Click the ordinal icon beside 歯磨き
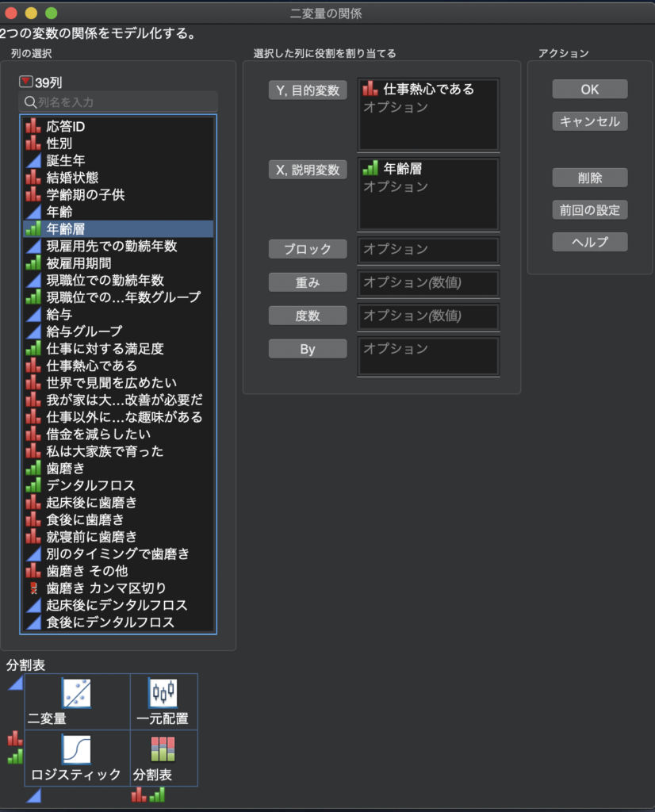 tap(33, 468)
